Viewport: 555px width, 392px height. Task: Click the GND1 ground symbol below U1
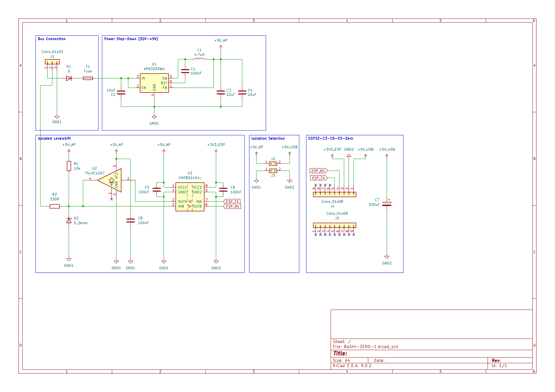(154, 117)
